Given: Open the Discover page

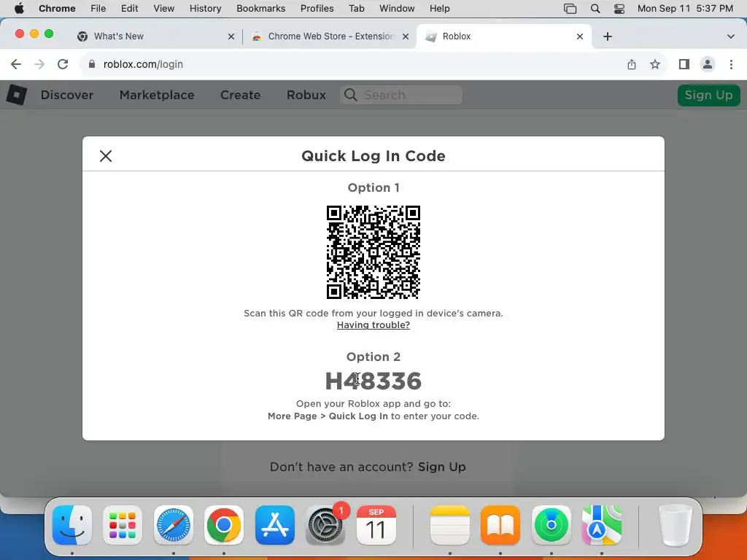Looking at the screenshot, I should tap(66, 95).
